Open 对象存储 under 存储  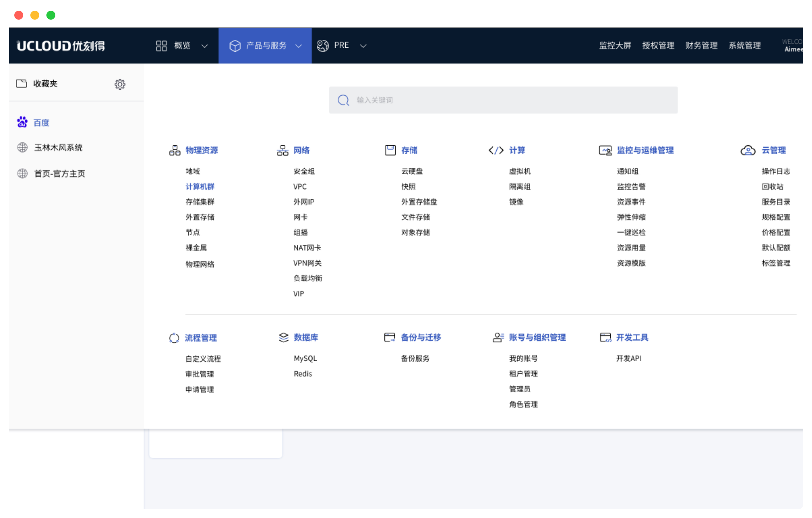coord(415,232)
